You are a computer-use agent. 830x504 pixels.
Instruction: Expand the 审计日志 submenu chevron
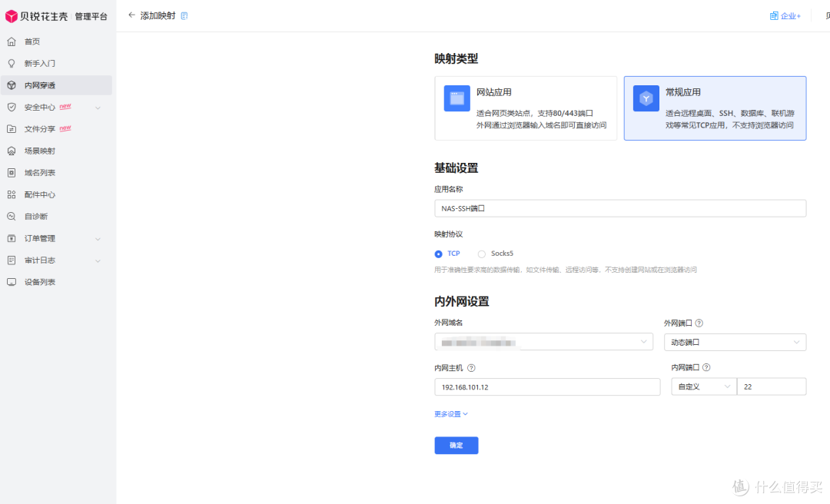tap(98, 260)
